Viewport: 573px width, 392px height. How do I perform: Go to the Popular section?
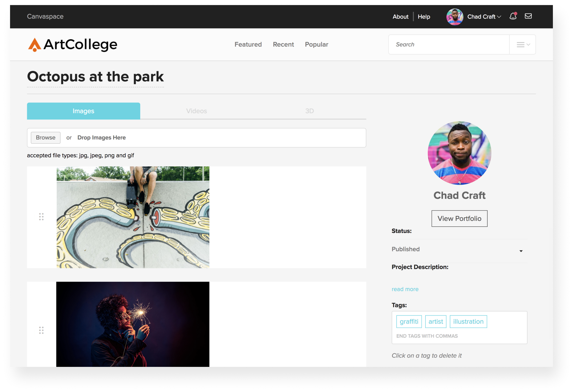[x=316, y=44]
